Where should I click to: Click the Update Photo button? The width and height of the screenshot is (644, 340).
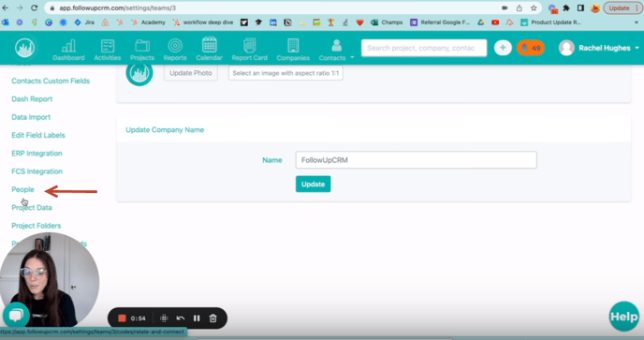191,73
